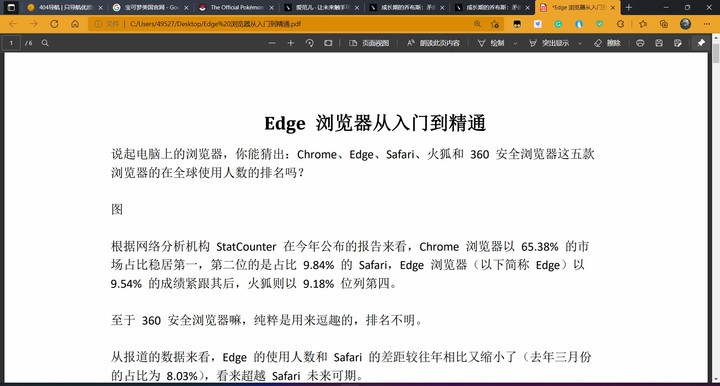
Task: Switch to The Official Pokémon tab
Action: click(x=237, y=7)
